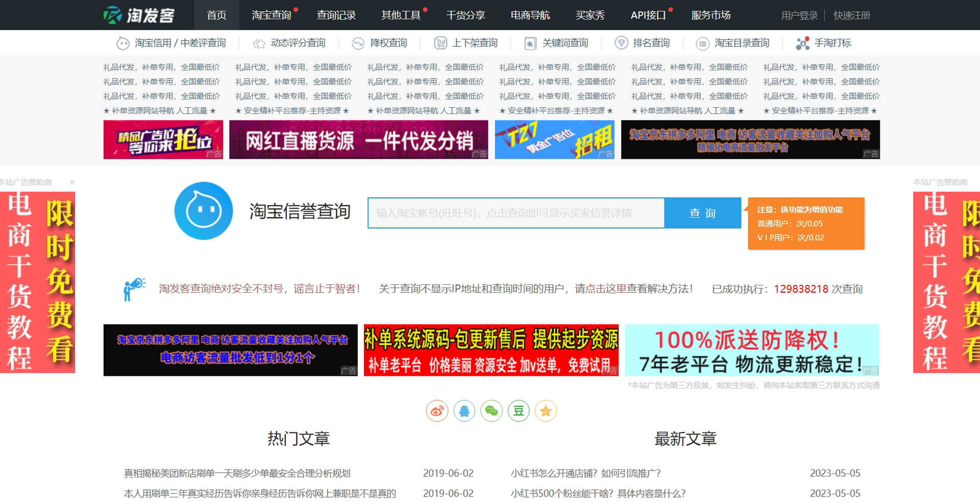Expand the 其他工具 menu

[x=401, y=15]
